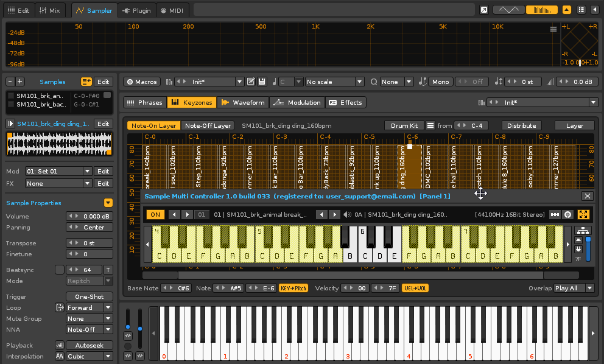The height and width of the screenshot is (364, 604).
Task: Play the selected sample preview
Action: click(10, 124)
